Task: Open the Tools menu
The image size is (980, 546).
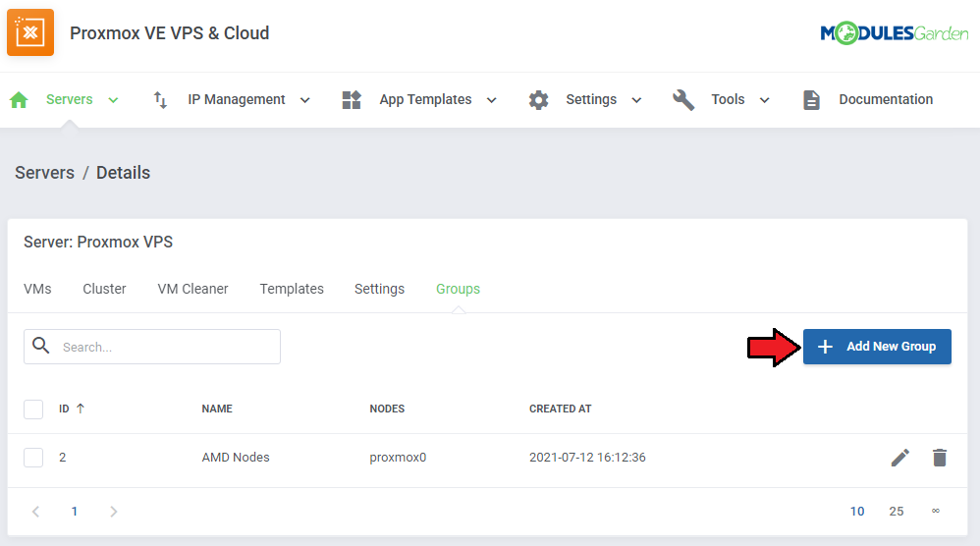Action: 728,99
